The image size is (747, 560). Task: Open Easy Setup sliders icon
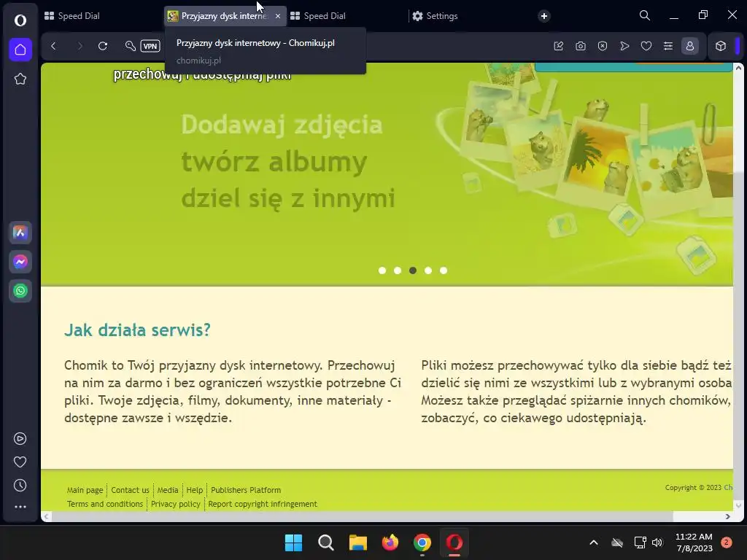coord(668,46)
